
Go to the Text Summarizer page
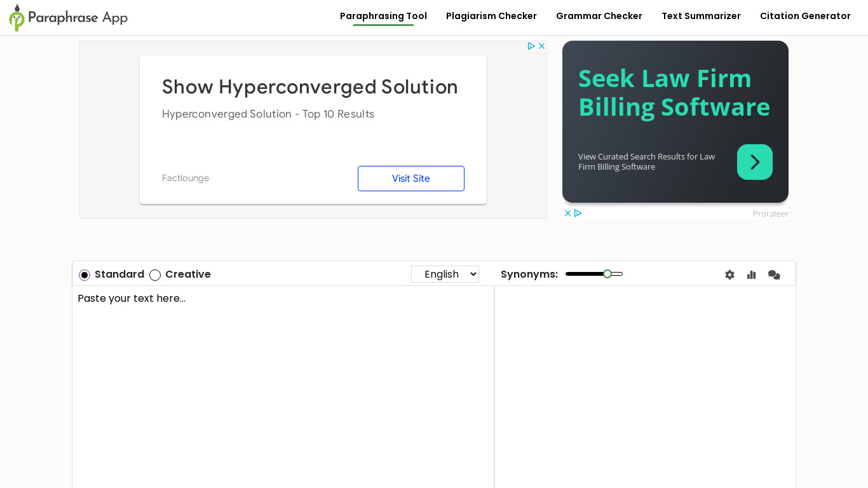click(701, 16)
